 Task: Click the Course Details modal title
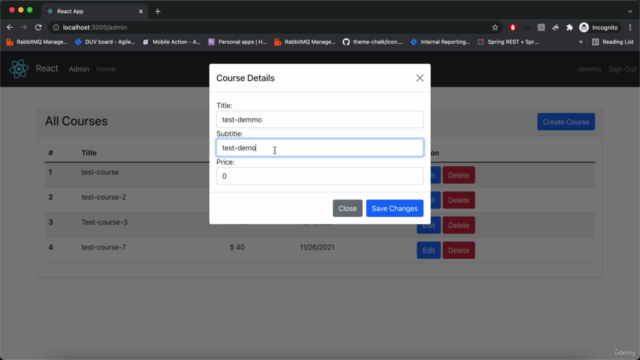click(x=245, y=78)
